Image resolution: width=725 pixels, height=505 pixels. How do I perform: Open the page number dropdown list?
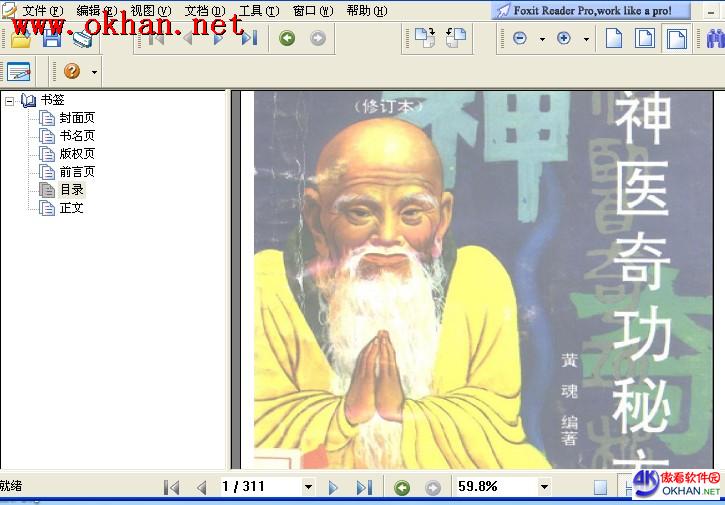(308, 487)
